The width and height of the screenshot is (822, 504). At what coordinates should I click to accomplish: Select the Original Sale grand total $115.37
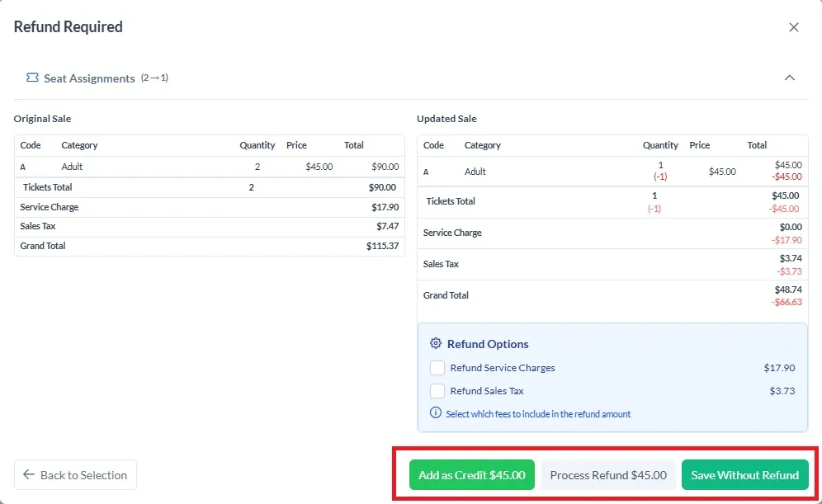382,246
